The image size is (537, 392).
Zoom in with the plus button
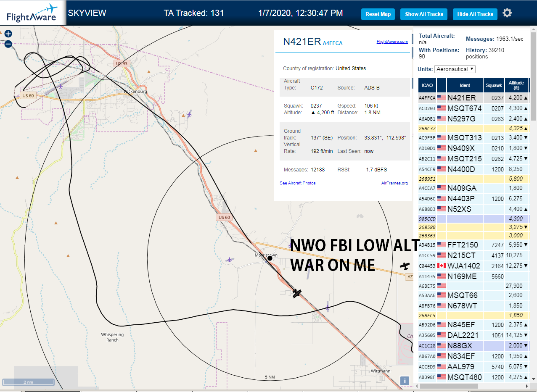pos(8,34)
